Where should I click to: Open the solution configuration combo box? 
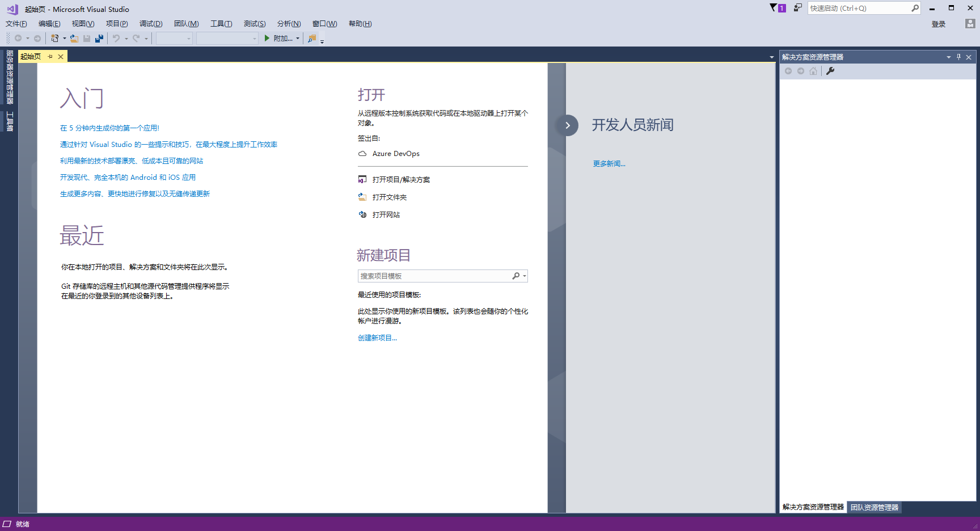click(175, 38)
